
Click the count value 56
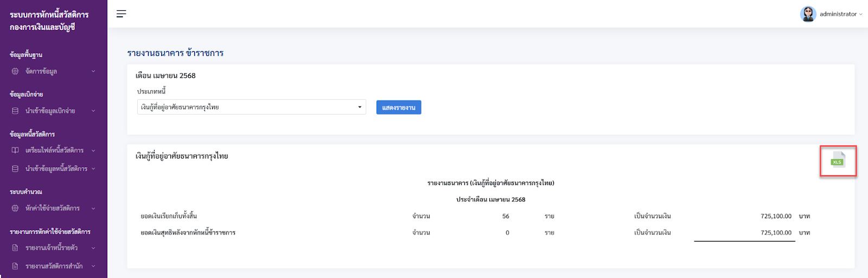[506, 216]
